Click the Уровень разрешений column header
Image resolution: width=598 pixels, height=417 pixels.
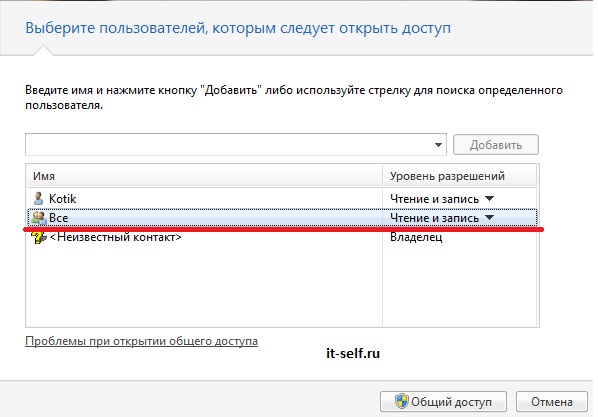(460, 176)
